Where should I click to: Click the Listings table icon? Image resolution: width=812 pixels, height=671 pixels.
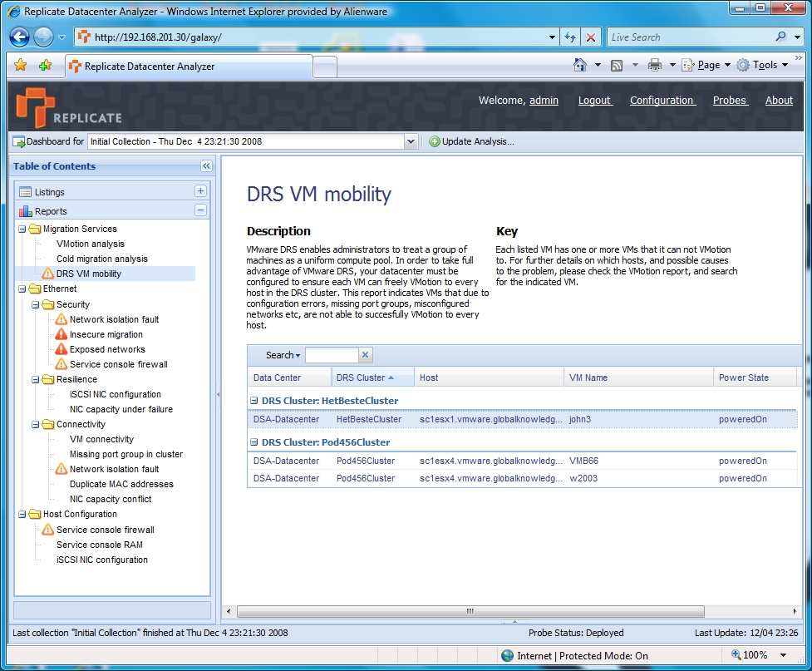(x=26, y=192)
